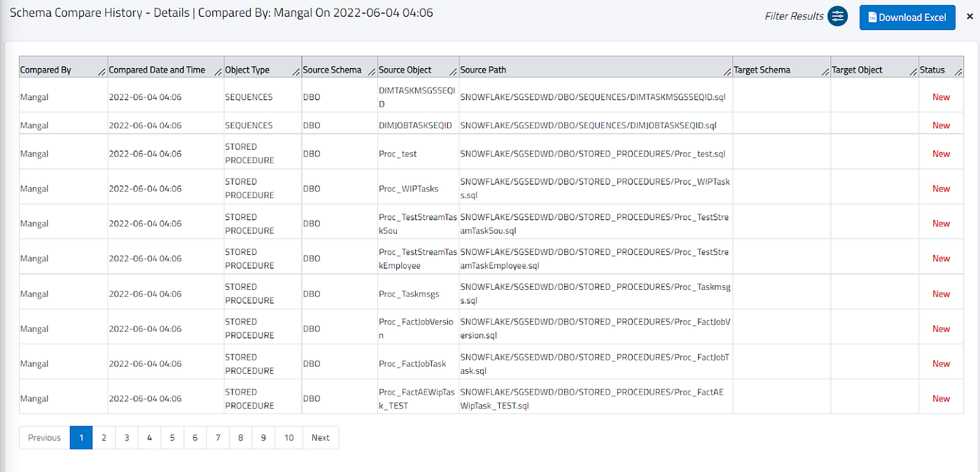Click the New status for DIMTASKMSGSSEQID row

[941, 97]
